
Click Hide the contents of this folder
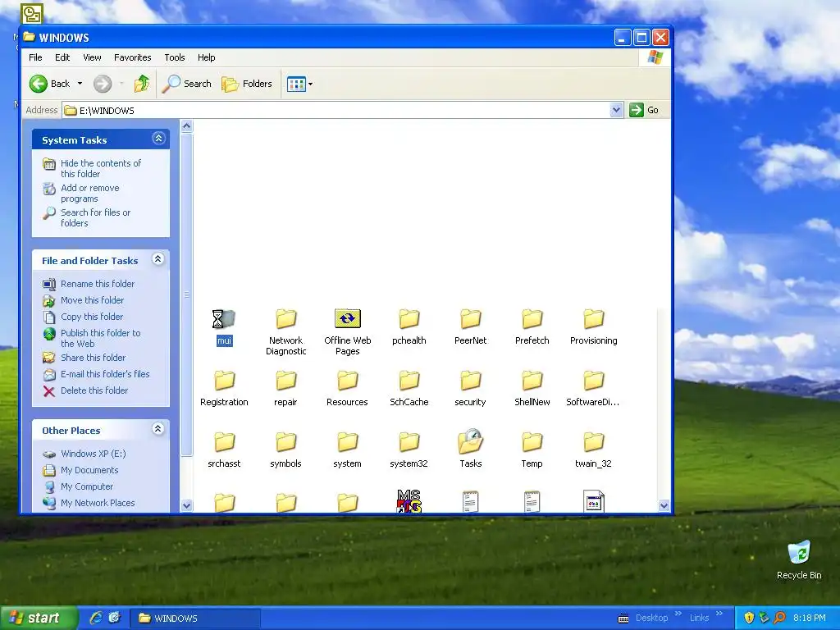pyautogui.click(x=101, y=168)
